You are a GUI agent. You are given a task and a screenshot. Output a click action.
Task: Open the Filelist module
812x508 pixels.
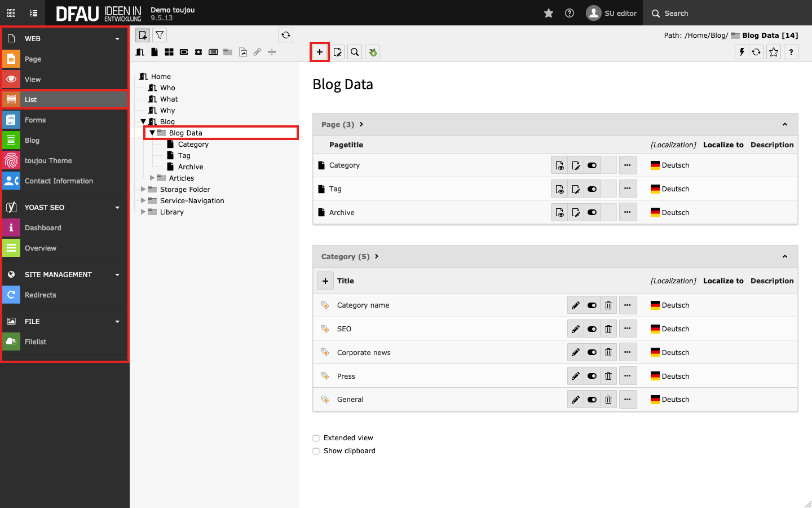point(36,341)
